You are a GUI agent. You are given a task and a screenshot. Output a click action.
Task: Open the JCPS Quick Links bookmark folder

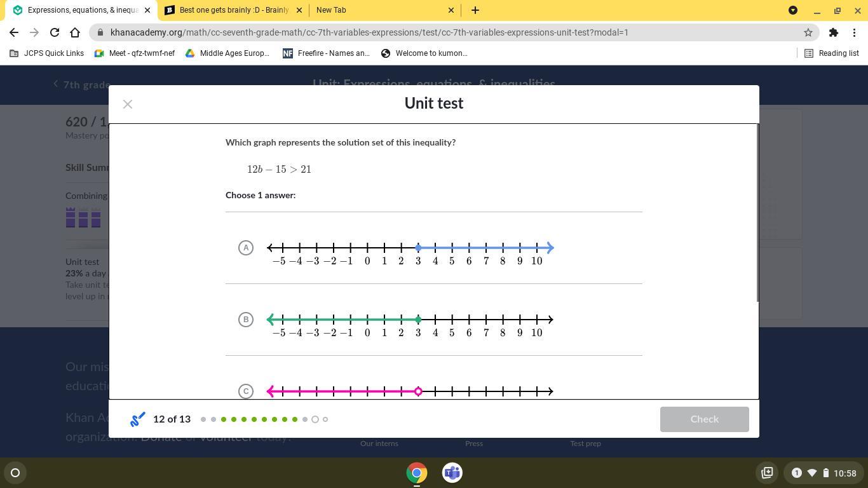[x=47, y=53]
